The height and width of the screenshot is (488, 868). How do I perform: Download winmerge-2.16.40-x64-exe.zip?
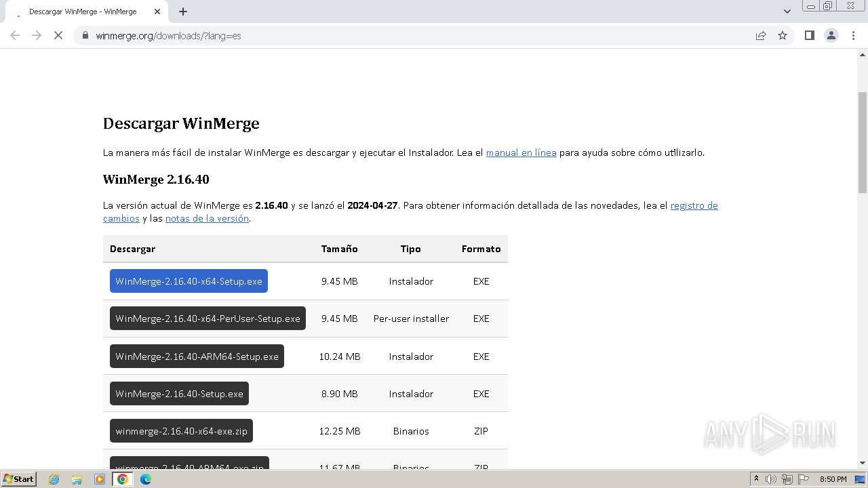click(181, 431)
